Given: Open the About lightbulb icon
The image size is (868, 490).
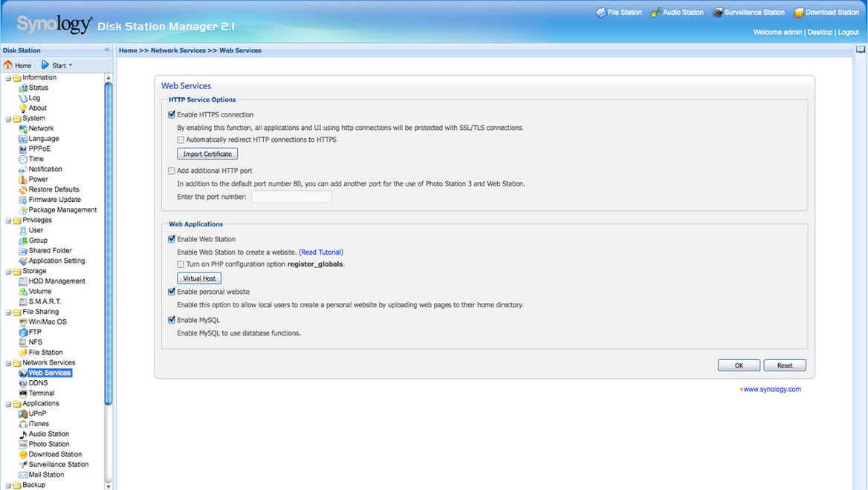Looking at the screenshot, I should 23,108.
